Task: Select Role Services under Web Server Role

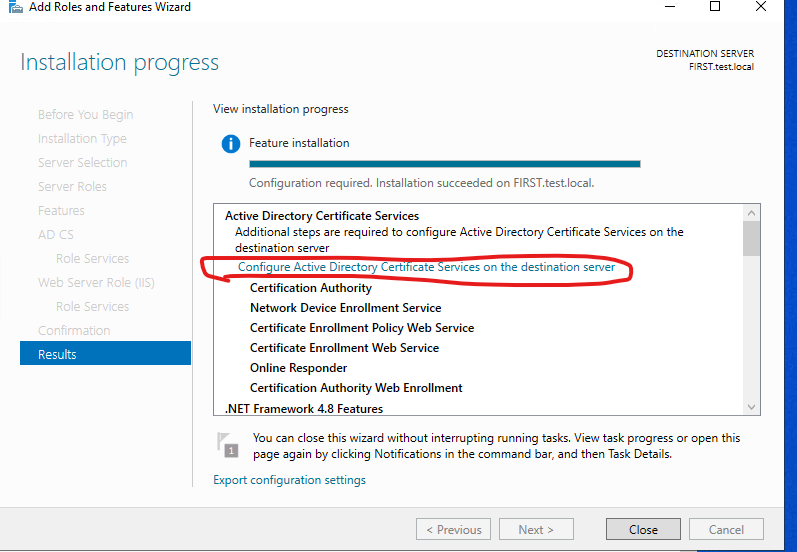Action: coord(93,306)
